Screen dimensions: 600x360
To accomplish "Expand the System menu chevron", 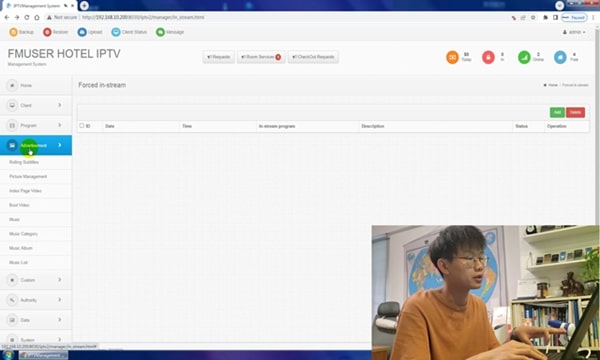I will pyautogui.click(x=60, y=339).
